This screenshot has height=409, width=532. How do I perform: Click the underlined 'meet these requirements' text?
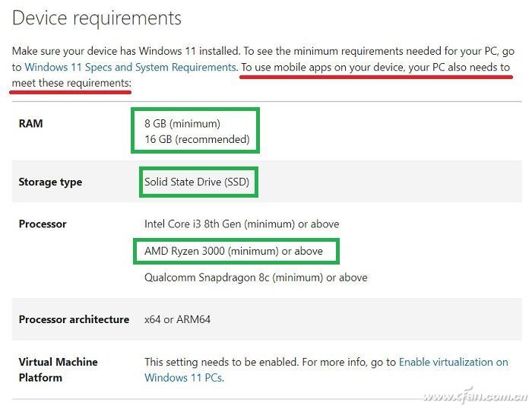(x=71, y=82)
